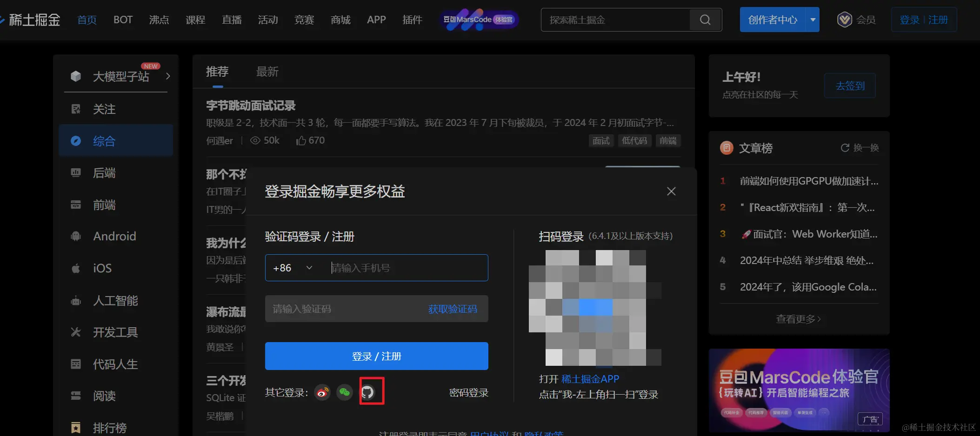Image resolution: width=980 pixels, height=436 pixels.
Task: Click the search magnifier icon
Action: pyautogui.click(x=705, y=20)
